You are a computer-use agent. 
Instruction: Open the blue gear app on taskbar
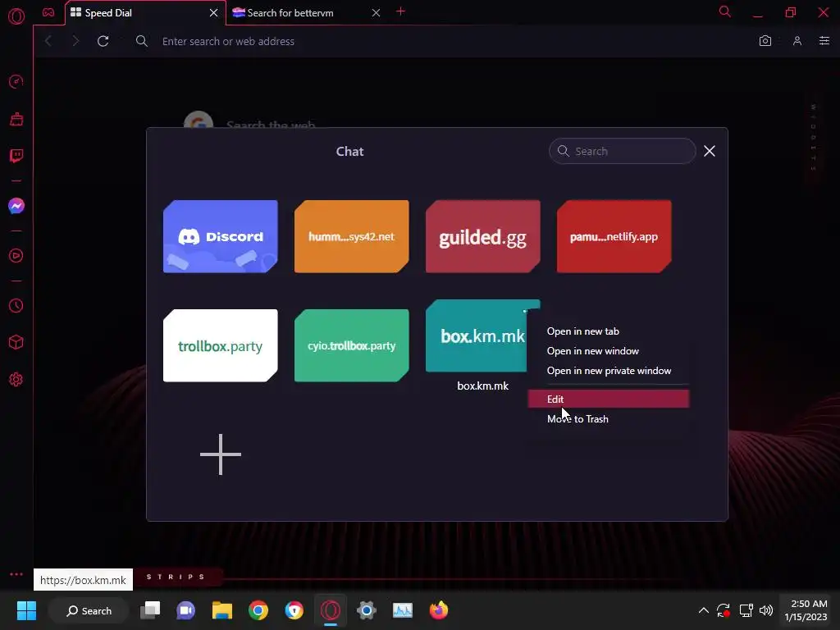pyautogui.click(x=367, y=610)
